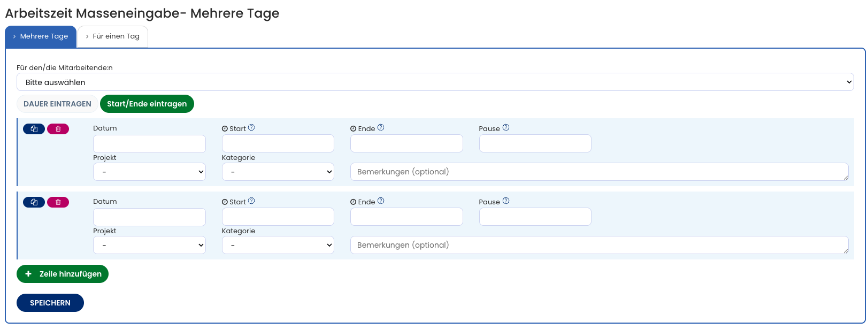This screenshot has height=329, width=868.
Task: Delete the second entry row
Action: click(58, 202)
